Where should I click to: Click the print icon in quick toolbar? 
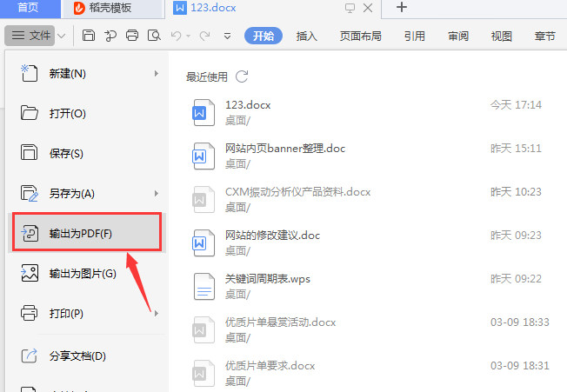pos(132,36)
